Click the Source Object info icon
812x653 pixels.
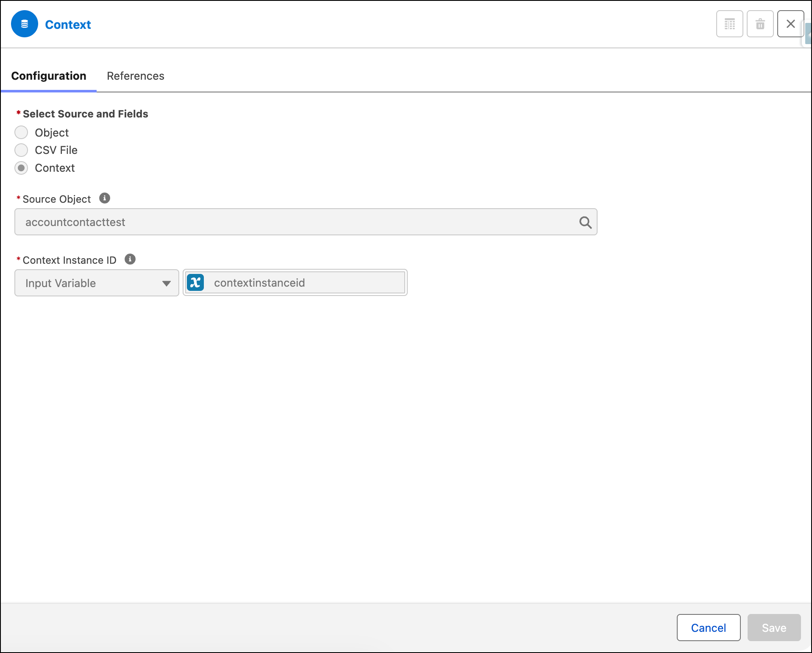coord(105,198)
